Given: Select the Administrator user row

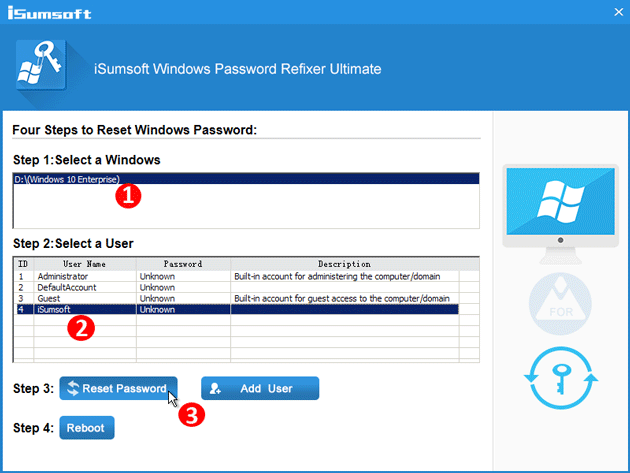Looking at the screenshot, I should (x=237, y=276).
